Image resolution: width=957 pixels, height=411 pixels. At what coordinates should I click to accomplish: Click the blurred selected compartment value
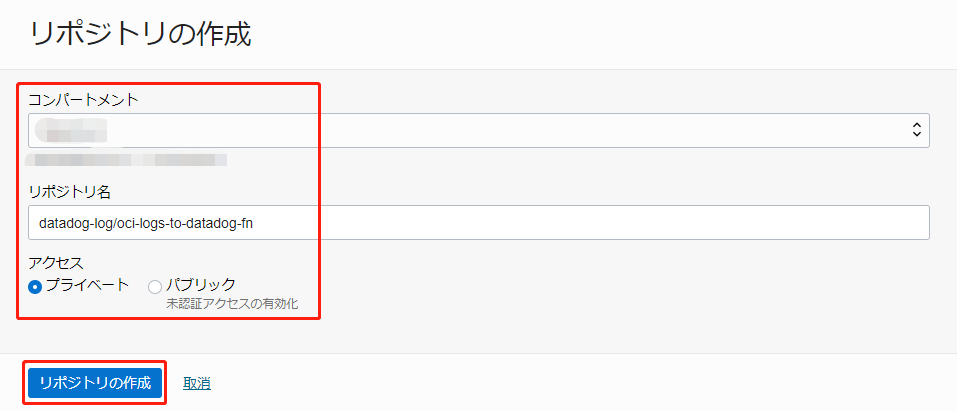click(70, 130)
